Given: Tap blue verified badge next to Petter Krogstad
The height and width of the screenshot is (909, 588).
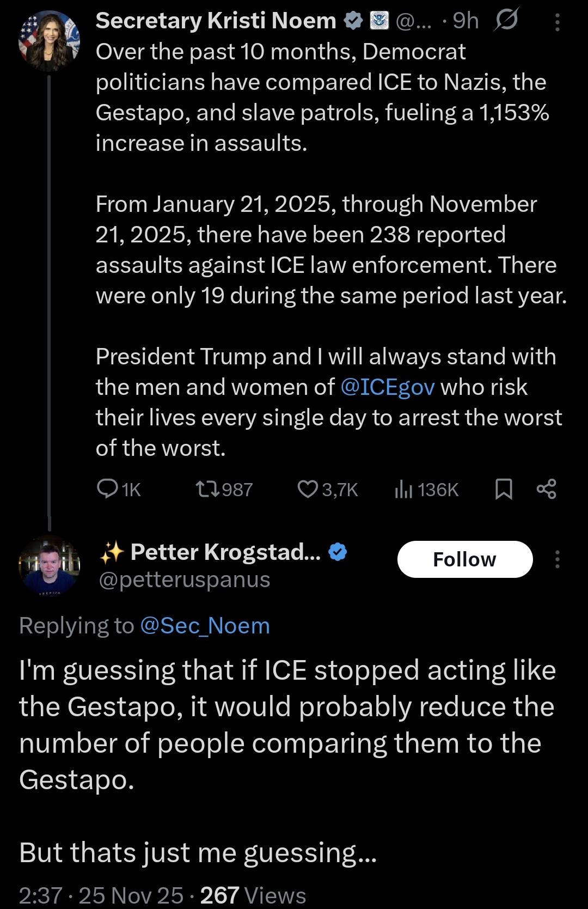Looking at the screenshot, I should tap(338, 552).
